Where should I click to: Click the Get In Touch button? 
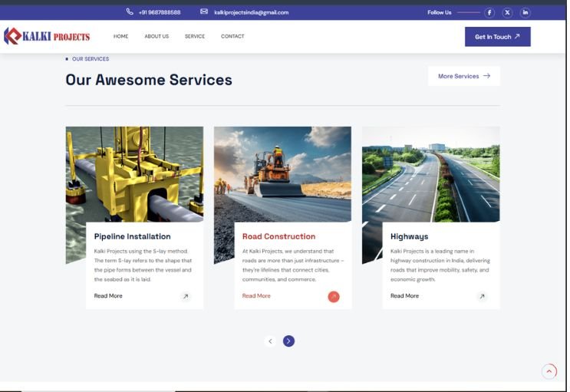click(x=497, y=37)
